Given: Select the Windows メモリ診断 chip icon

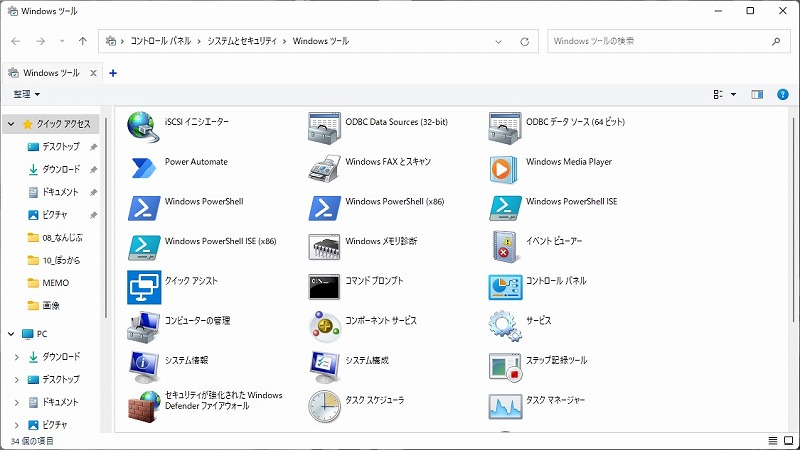Looking at the screenshot, I should (x=324, y=247).
